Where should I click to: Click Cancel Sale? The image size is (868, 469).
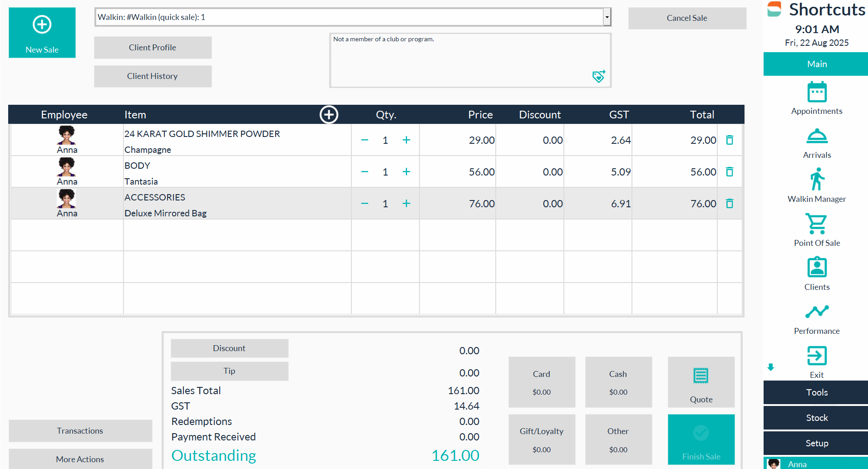pos(687,18)
